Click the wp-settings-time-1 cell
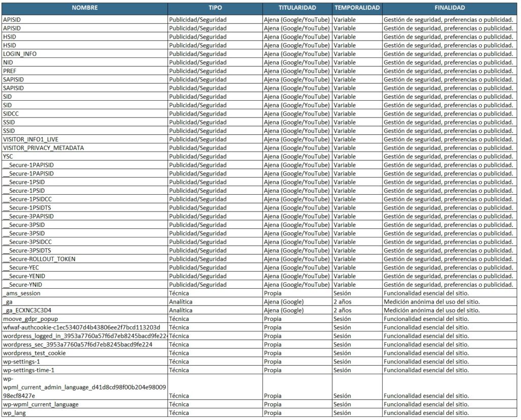The width and height of the screenshot is (521, 420). (85, 370)
